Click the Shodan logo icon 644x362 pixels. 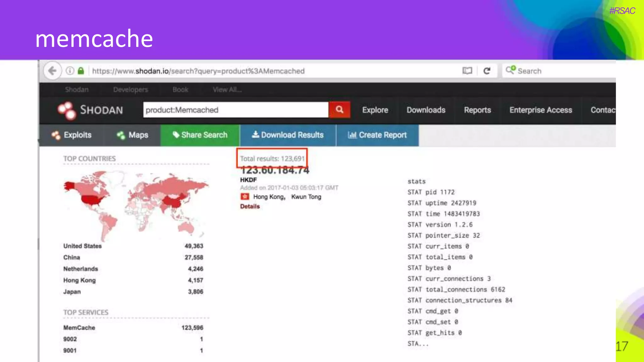click(x=67, y=110)
